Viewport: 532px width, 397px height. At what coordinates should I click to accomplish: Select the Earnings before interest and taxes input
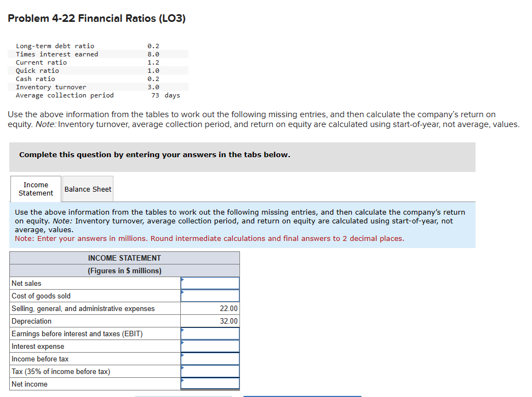pos(211,333)
